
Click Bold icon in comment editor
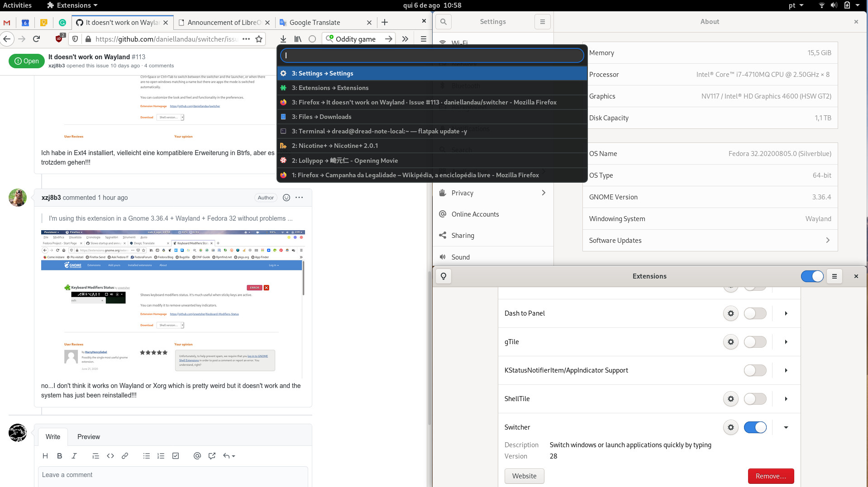tap(60, 456)
